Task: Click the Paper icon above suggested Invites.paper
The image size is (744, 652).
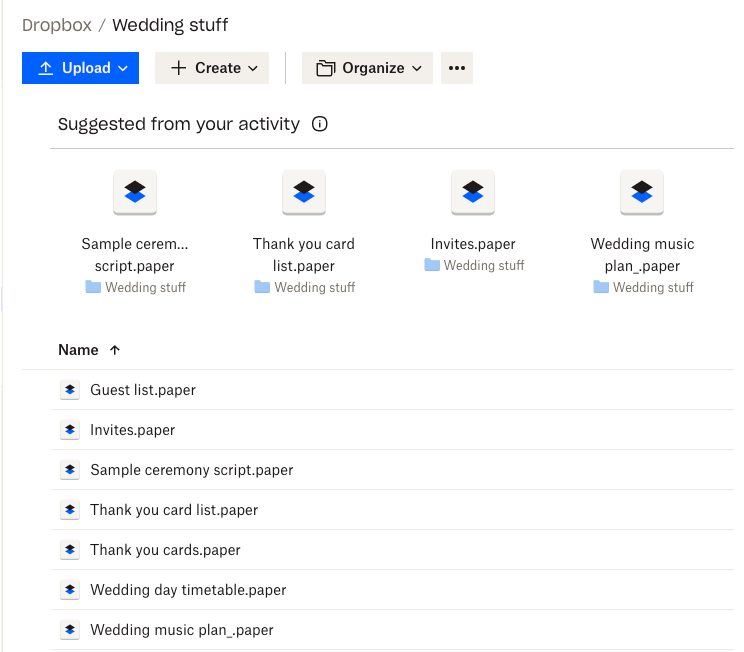Action: [473, 192]
